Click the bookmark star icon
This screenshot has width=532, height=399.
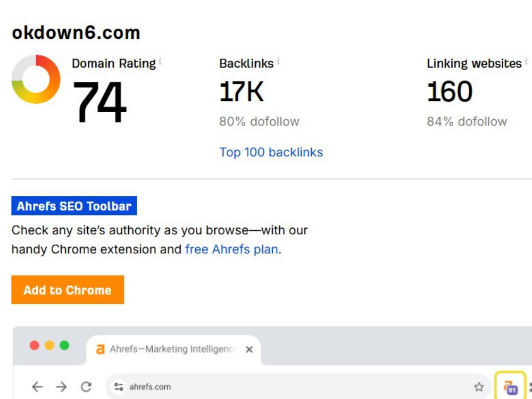pos(479,386)
